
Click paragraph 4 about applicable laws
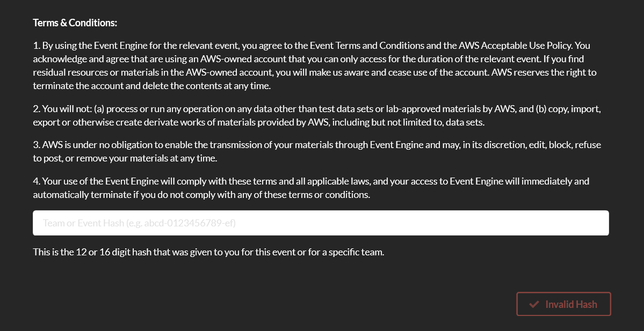point(311,187)
